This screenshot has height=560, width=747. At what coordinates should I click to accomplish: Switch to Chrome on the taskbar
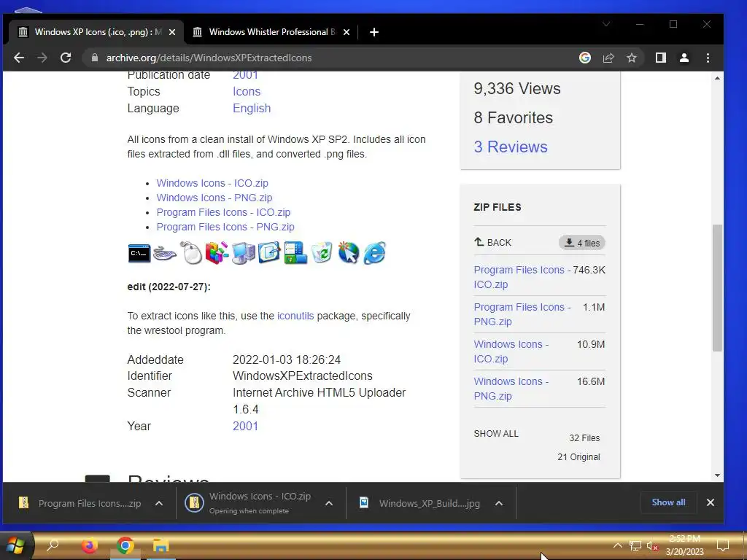125,545
